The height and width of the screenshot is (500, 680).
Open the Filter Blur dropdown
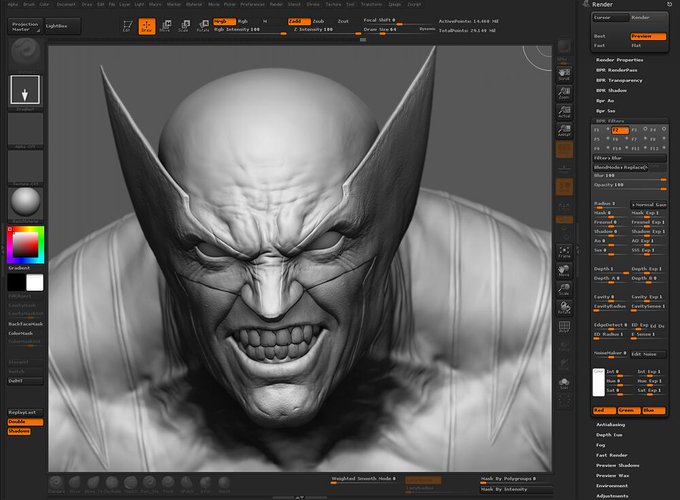point(629,158)
